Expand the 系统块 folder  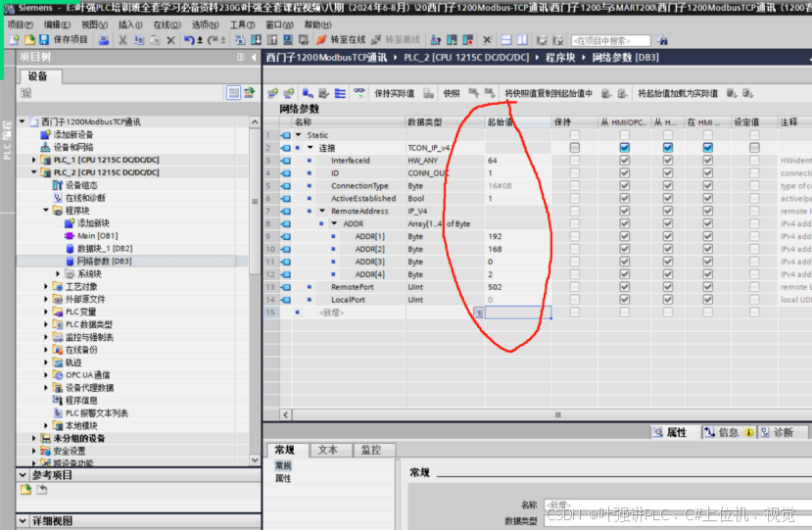tap(58, 273)
